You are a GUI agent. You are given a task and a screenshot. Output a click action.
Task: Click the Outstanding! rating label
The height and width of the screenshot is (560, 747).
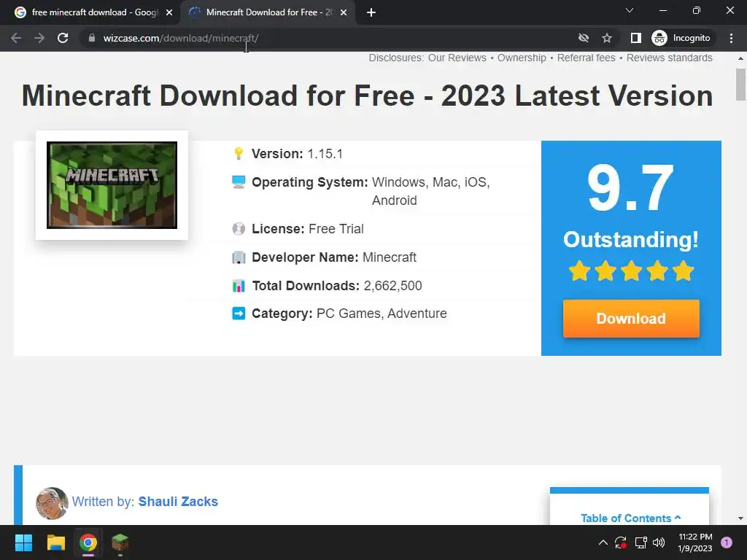coord(631,239)
